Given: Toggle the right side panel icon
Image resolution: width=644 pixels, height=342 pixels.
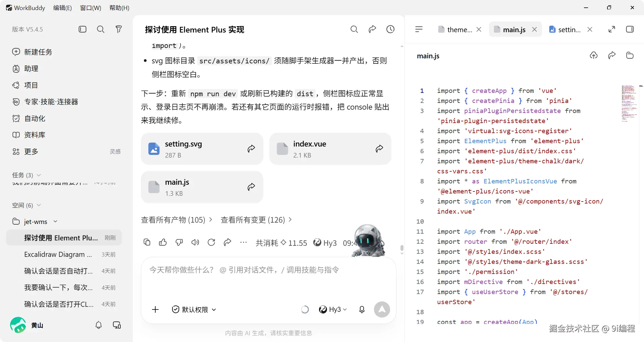Looking at the screenshot, I should [x=630, y=29].
